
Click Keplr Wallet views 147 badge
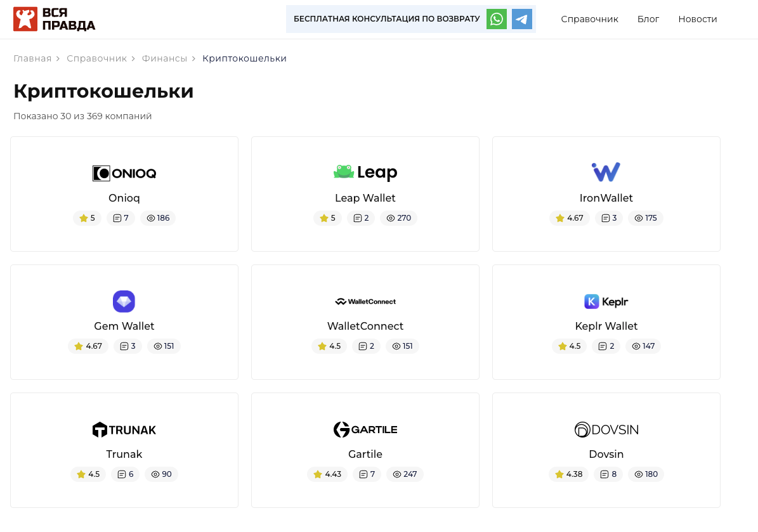[x=643, y=346]
